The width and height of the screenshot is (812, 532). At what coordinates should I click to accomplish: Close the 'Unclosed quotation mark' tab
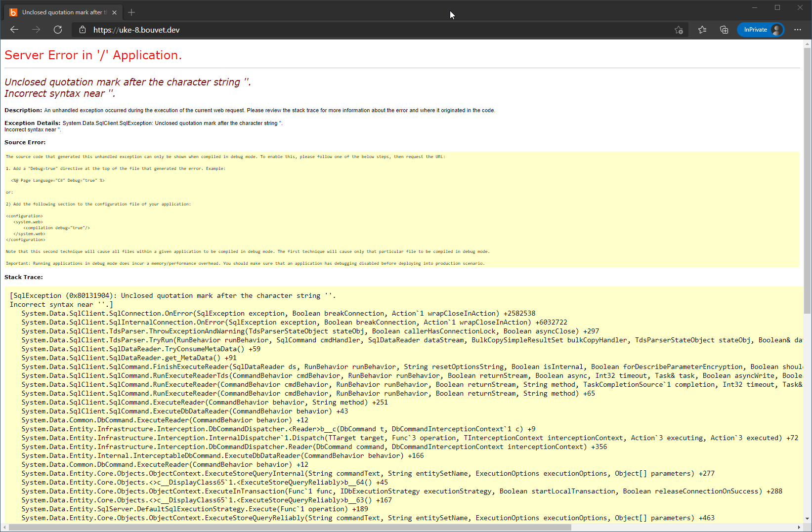pos(115,12)
